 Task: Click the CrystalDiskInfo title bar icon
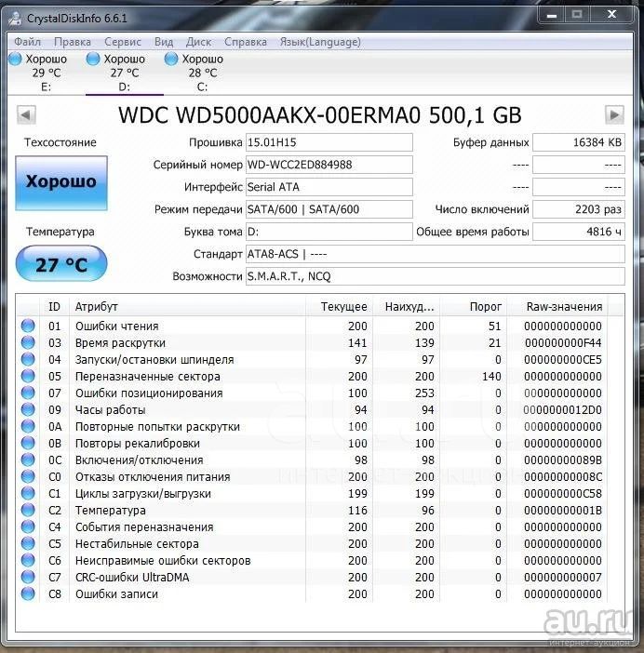point(15,19)
